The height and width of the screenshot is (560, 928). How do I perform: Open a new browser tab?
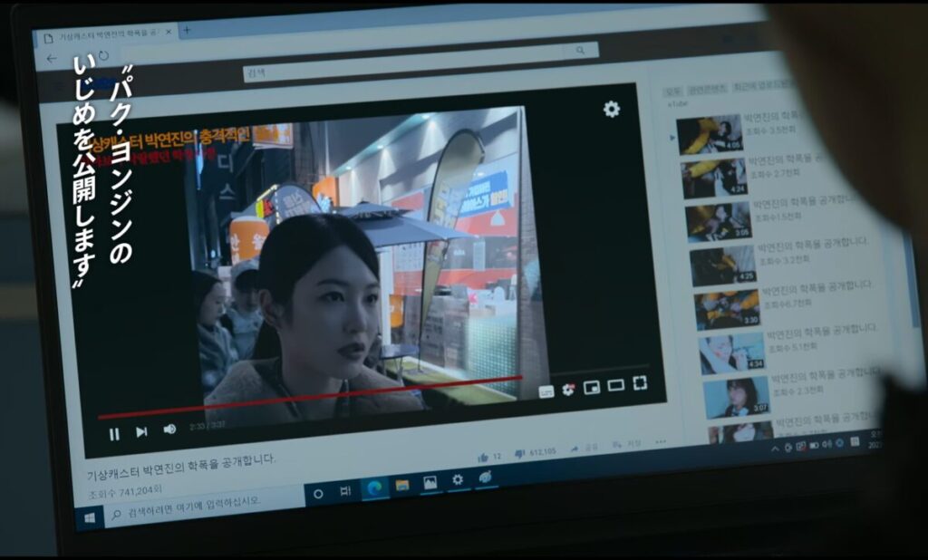coord(187,30)
